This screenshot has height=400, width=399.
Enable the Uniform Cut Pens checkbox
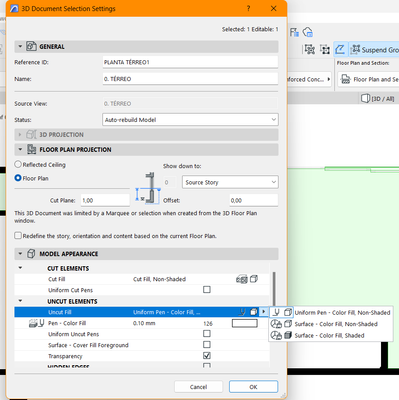(x=207, y=289)
